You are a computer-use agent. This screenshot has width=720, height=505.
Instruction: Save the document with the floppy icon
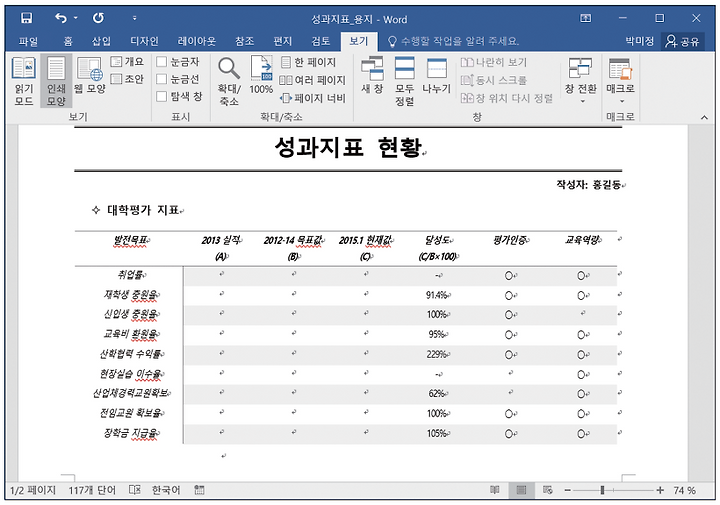[x=27, y=18]
